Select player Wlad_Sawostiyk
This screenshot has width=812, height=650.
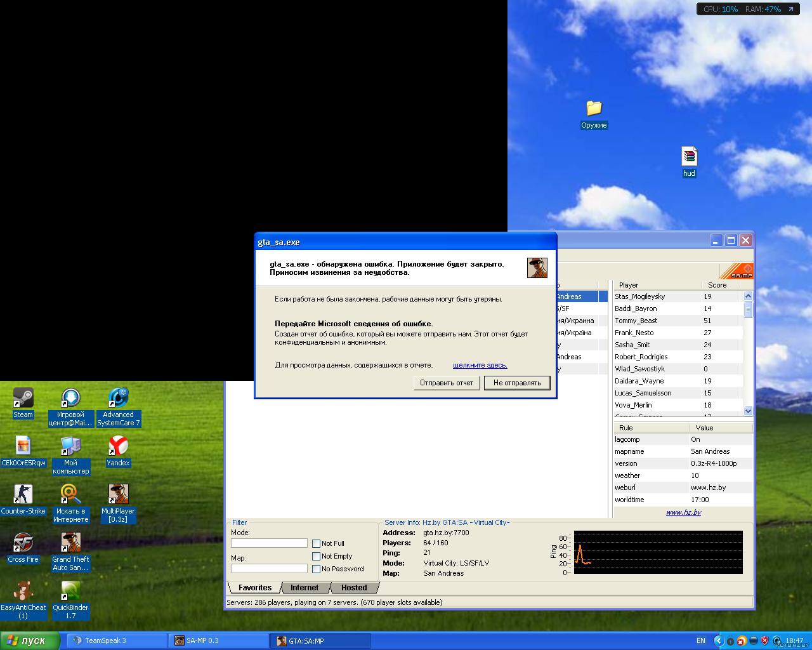678,369
